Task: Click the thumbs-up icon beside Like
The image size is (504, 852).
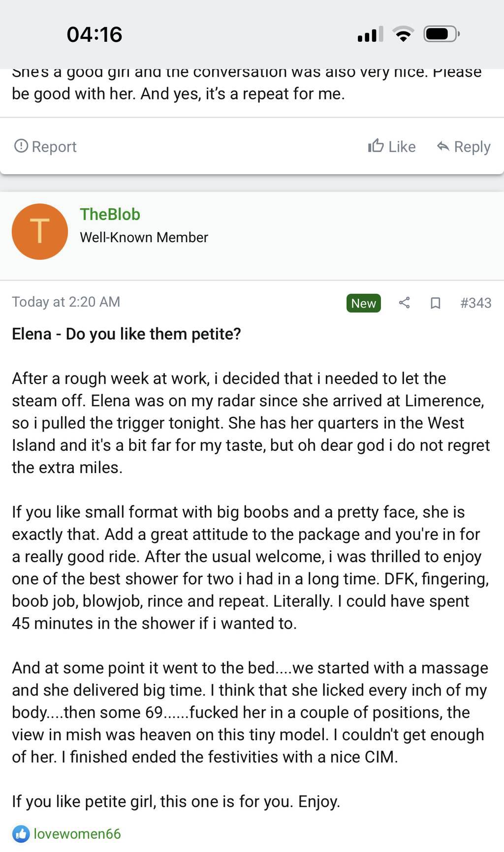Action: pyautogui.click(x=376, y=146)
